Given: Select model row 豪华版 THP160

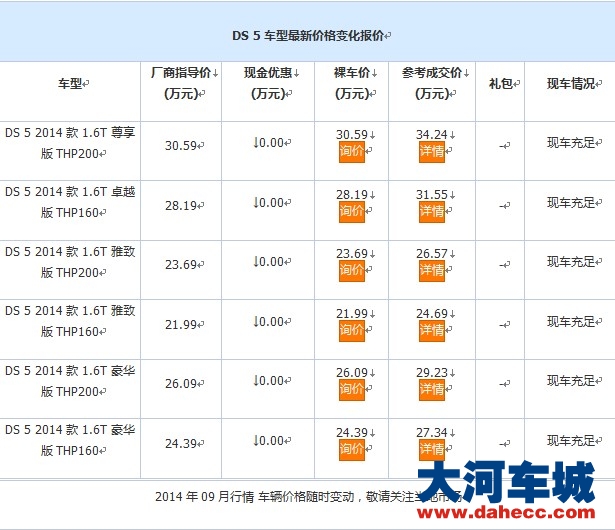Looking at the screenshot, I should point(70,440).
